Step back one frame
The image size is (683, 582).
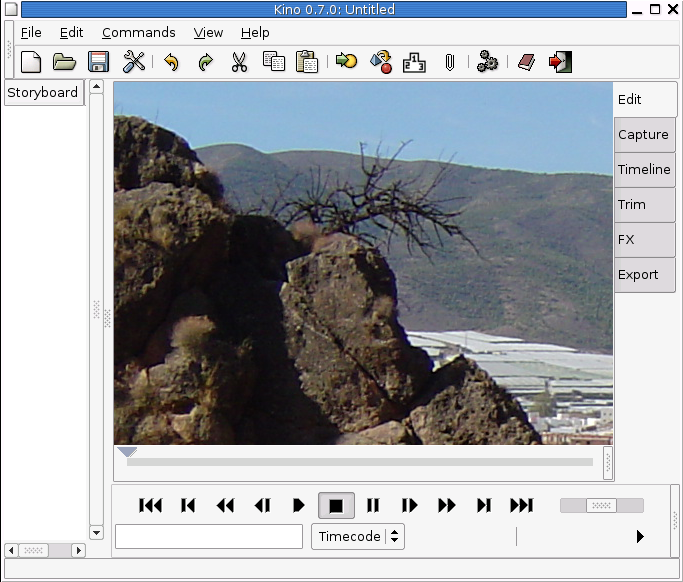tap(263, 506)
